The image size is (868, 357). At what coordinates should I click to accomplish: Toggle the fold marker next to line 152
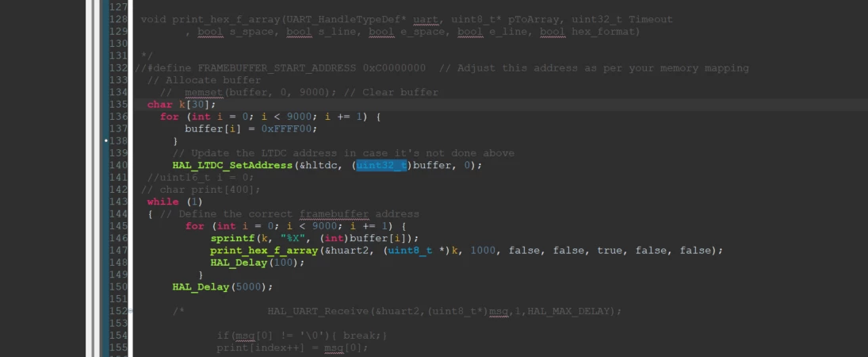129,312
